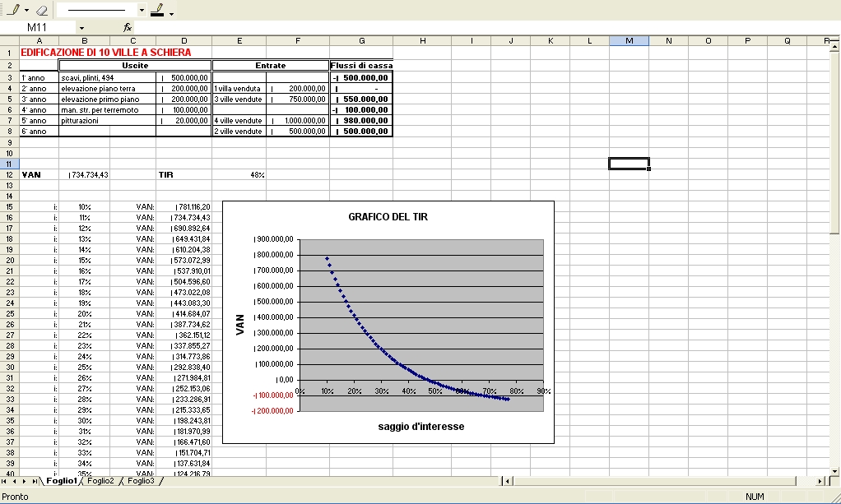Click the fx Insert Function icon
841x504 pixels.
click(x=128, y=28)
